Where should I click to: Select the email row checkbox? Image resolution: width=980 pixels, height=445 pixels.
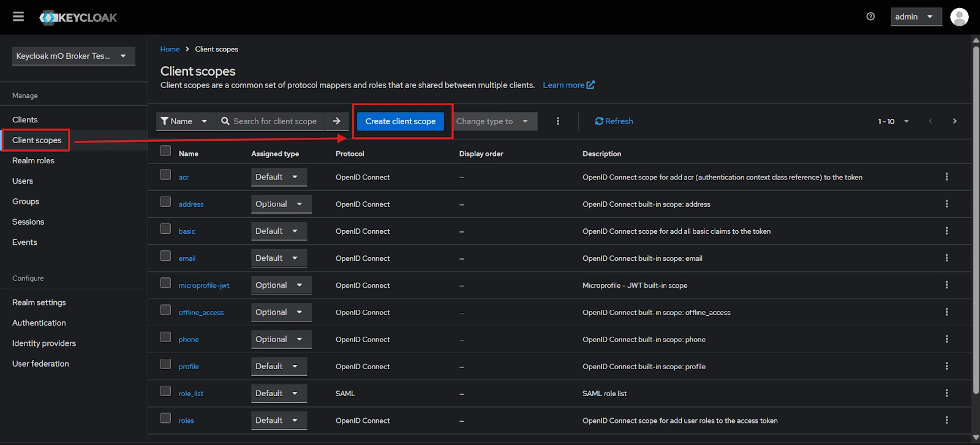click(x=165, y=255)
